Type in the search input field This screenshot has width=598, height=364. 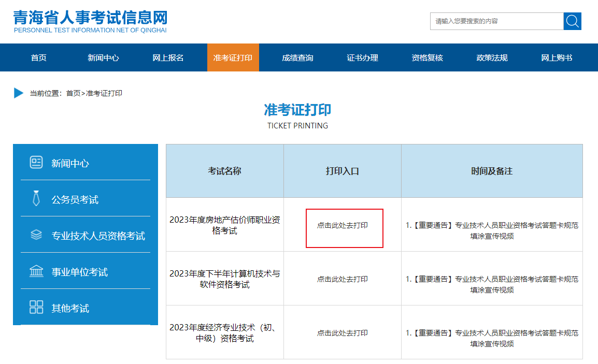pyautogui.click(x=496, y=21)
